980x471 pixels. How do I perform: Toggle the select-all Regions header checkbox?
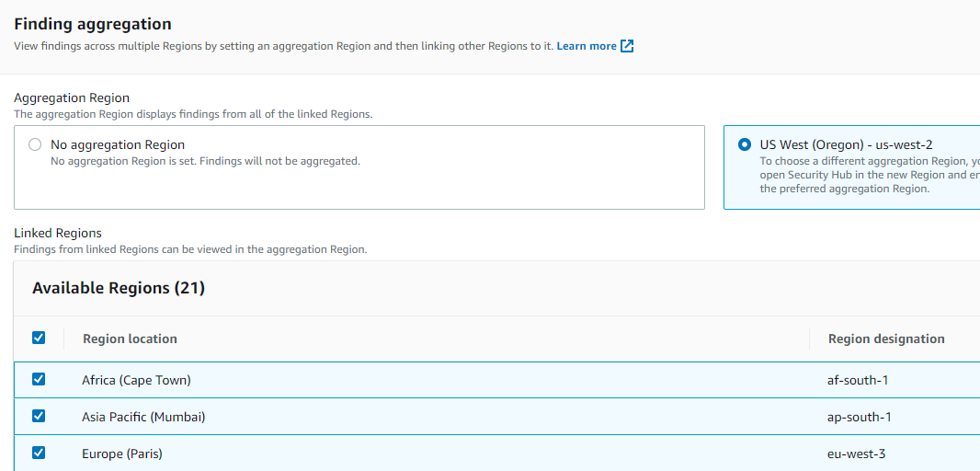click(x=39, y=338)
